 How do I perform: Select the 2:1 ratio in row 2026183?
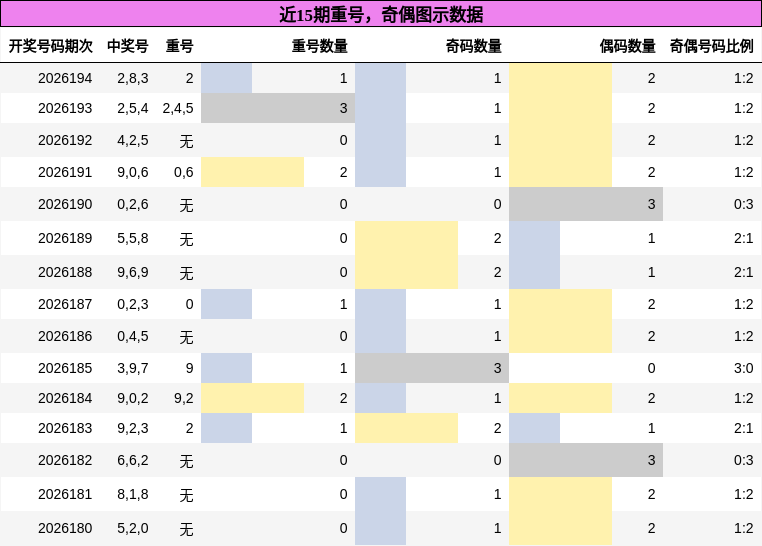[x=744, y=428]
